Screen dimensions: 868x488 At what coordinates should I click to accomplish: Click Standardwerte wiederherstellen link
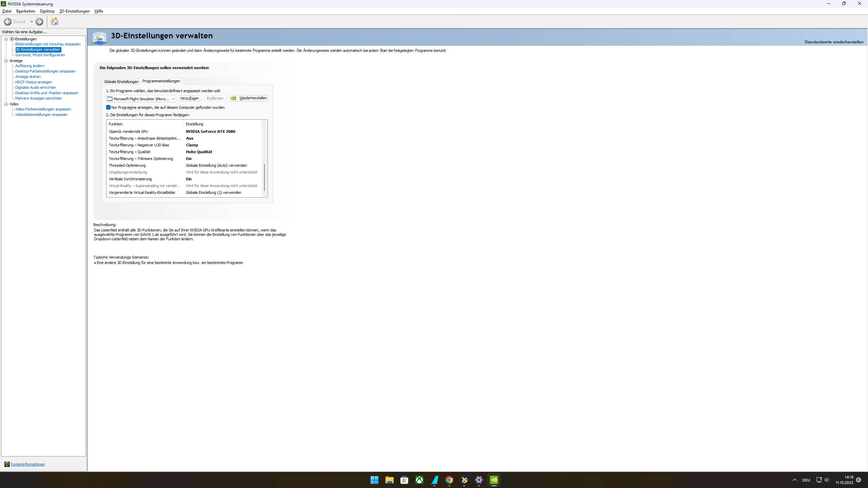(833, 42)
